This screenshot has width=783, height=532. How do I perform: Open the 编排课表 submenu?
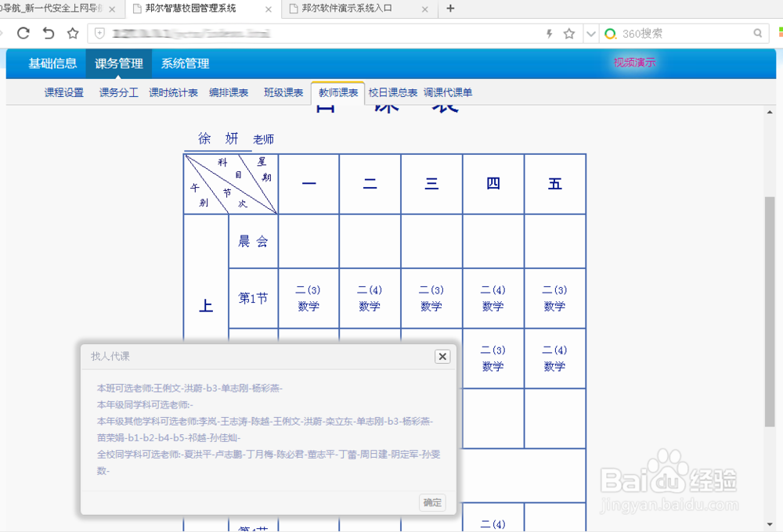click(x=228, y=92)
